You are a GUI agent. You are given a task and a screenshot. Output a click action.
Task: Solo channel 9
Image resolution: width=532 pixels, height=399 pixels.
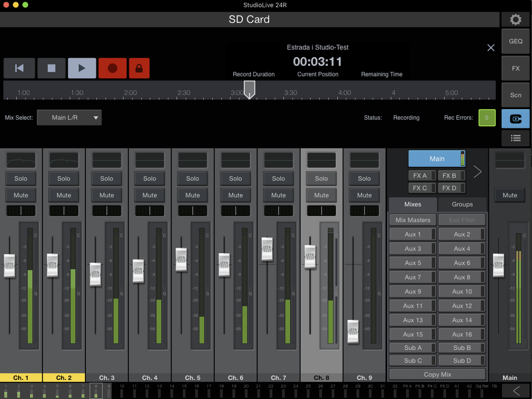(364, 178)
